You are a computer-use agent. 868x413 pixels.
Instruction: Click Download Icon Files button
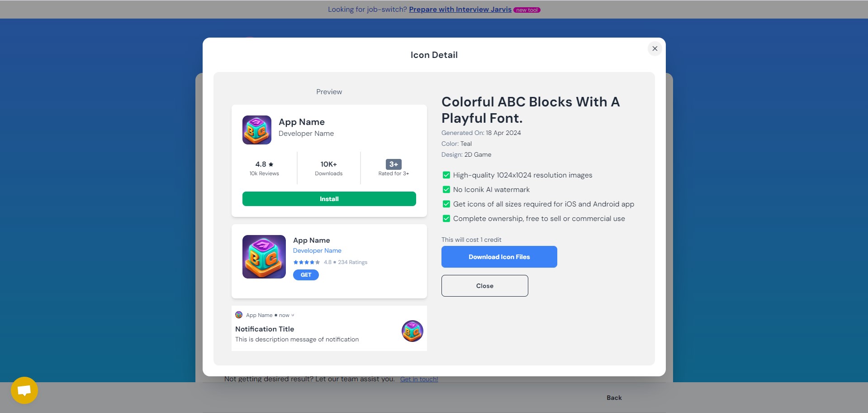pyautogui.click(x=499, y=257)
